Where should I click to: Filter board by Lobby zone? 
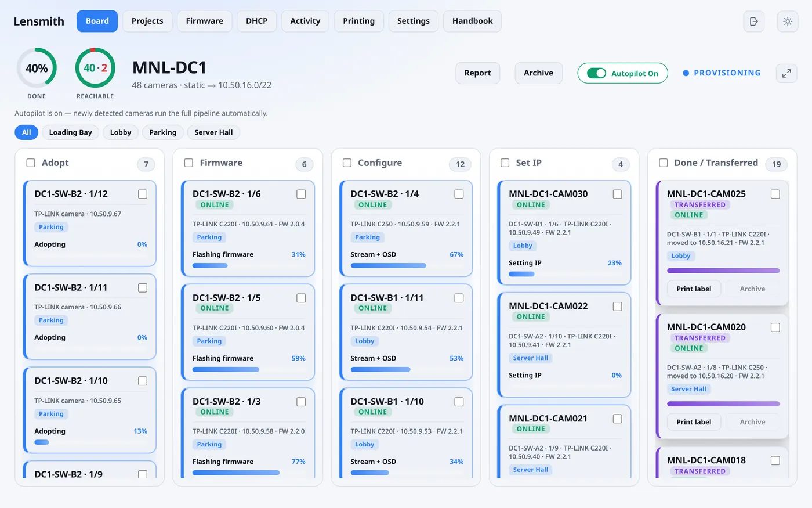coord(121,132)
